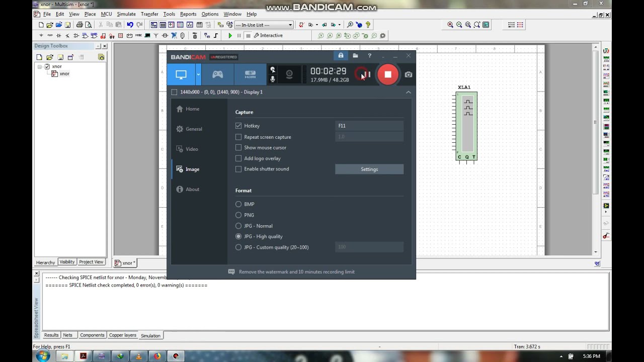Click the Bandicam lock icon
Screen dimensions: 644x362
[x=341, y=56]
